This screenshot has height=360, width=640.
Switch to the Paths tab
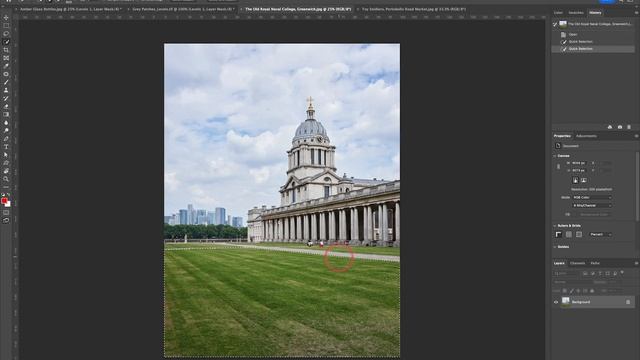point(595,264)
